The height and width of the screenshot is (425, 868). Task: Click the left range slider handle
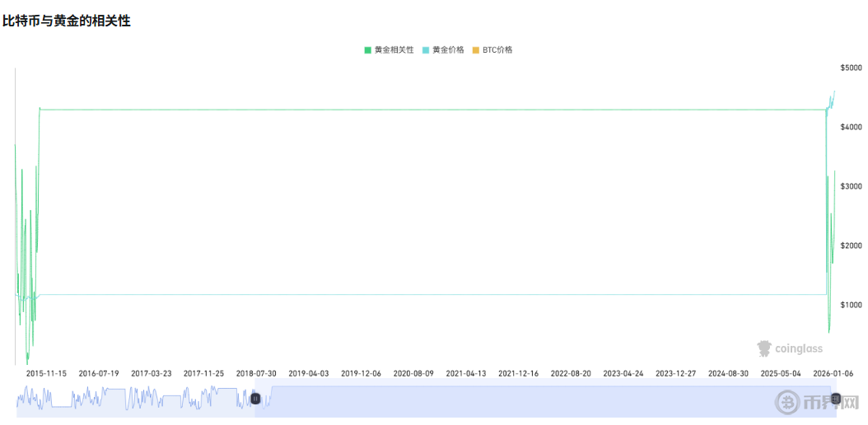[x=255, y=399]
